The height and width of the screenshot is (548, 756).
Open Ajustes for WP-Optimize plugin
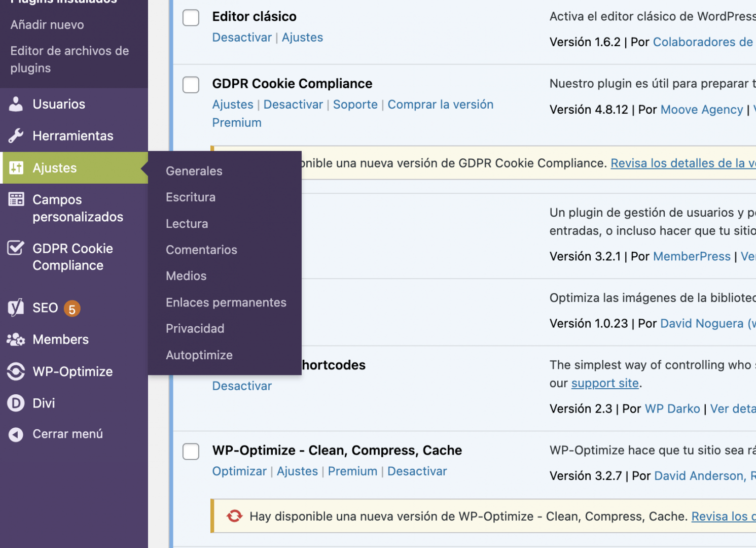(297, 471)
